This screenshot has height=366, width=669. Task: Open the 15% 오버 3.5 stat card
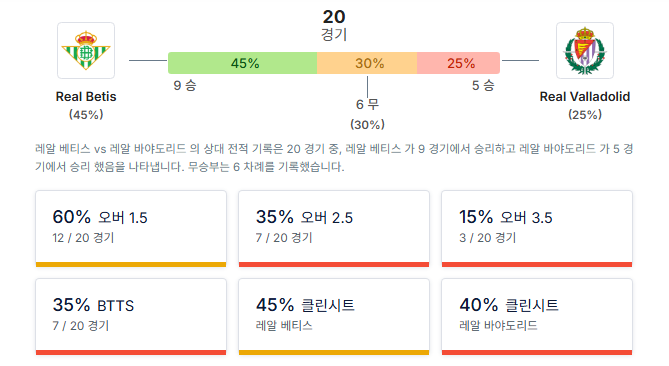(x=537, y=229)
